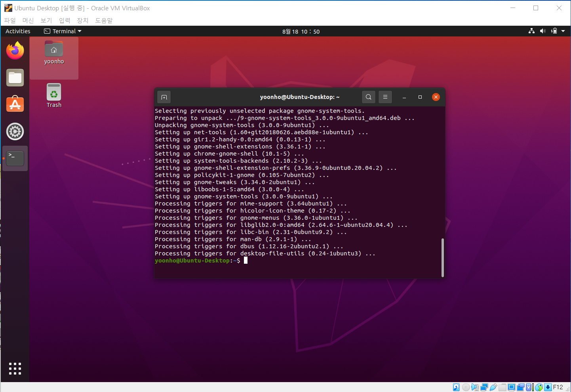Open the 장치 menu in VirtualBox
This screenshot has height=392, width=571.
point(83,20)
